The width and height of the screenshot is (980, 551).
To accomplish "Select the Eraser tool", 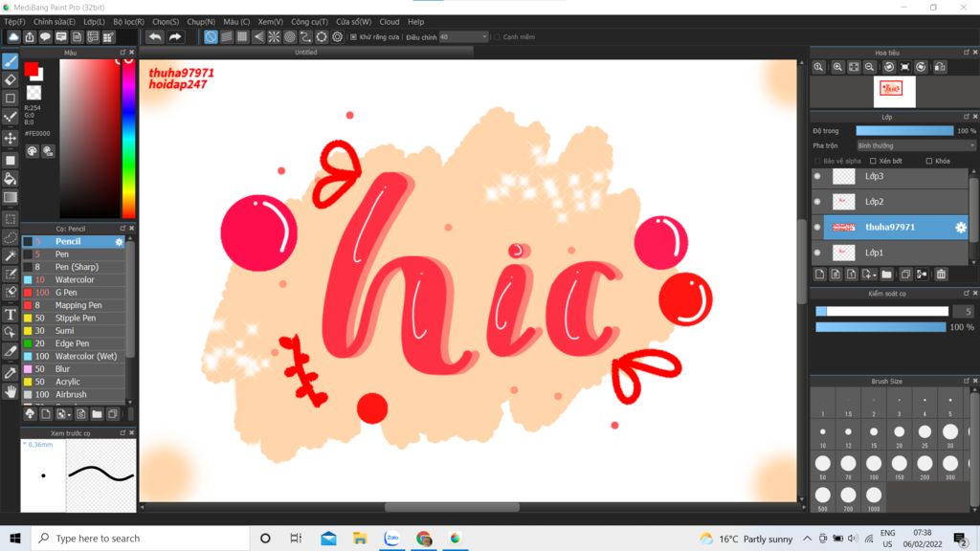I will tap(10, 80).
